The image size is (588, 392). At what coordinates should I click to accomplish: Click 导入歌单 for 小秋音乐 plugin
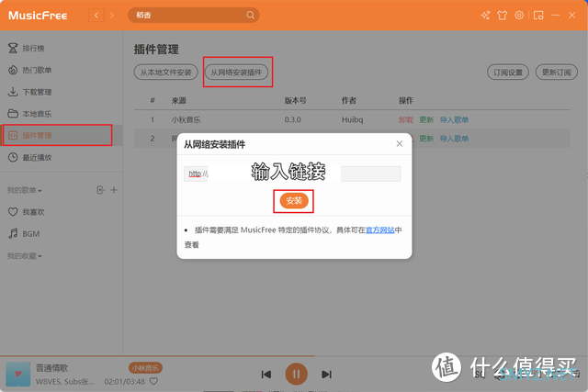coord(454,120)
